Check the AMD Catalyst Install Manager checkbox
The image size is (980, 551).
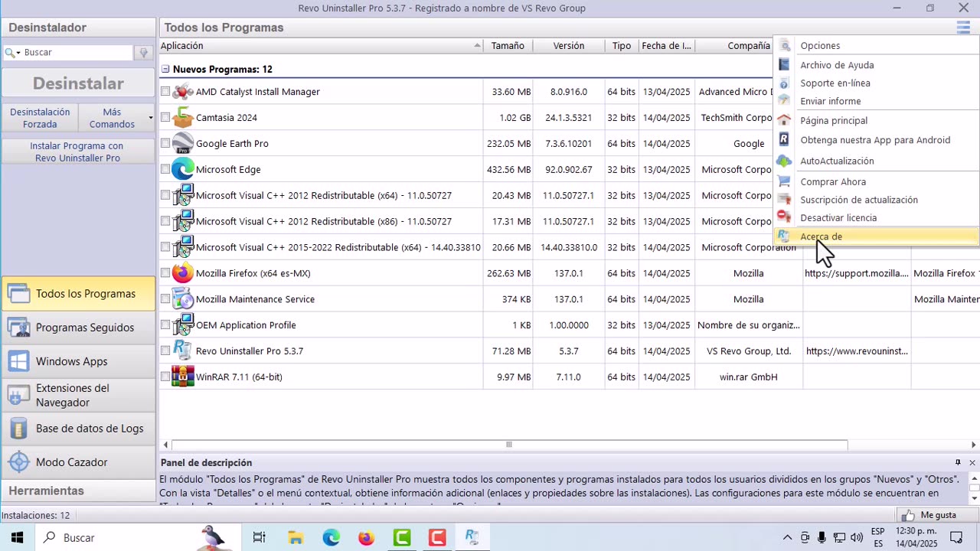(x=165, y=92)
